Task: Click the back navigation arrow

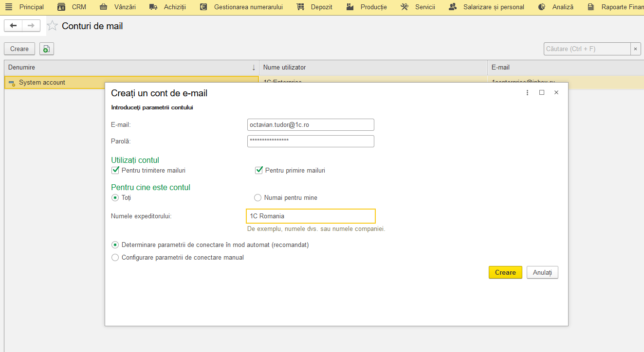Action: point(13,26)
